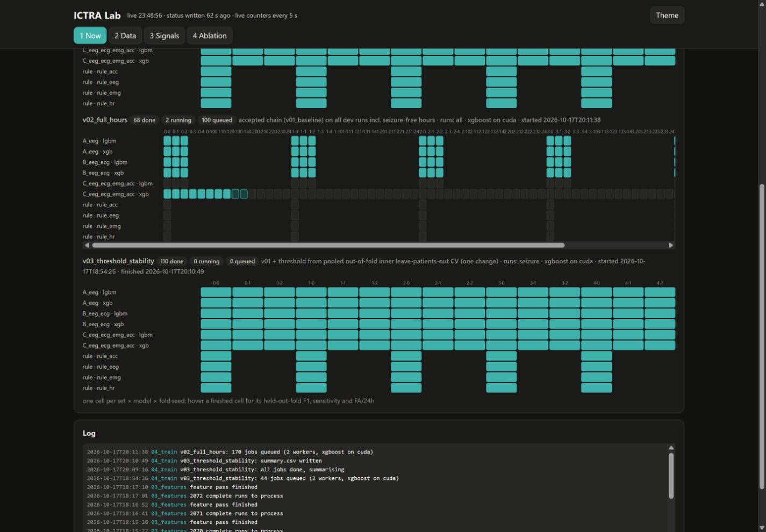Click the '110 done' badge of v03_threshold_stability
The height and width of the screenshot is (532, 766).
click(172, 261)
